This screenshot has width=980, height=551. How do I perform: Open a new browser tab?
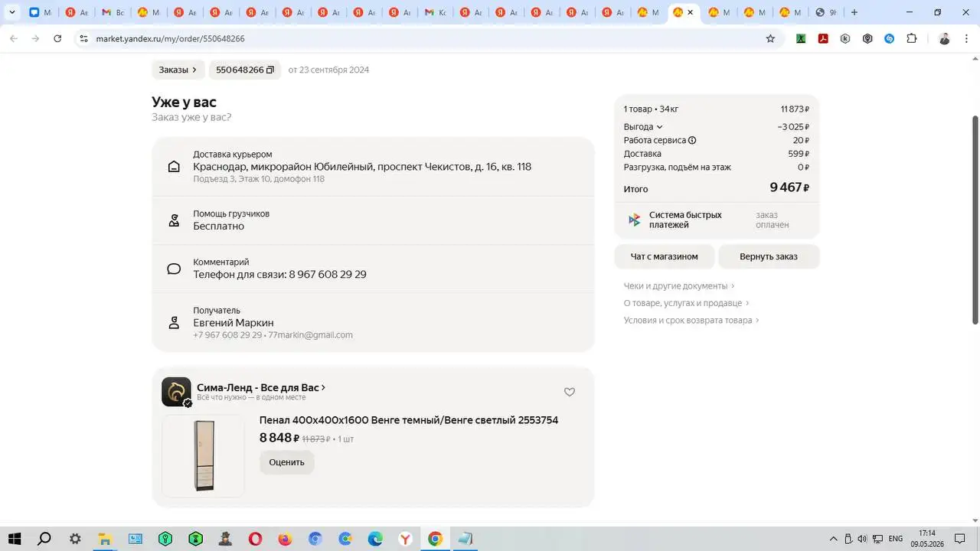point(854,12)
